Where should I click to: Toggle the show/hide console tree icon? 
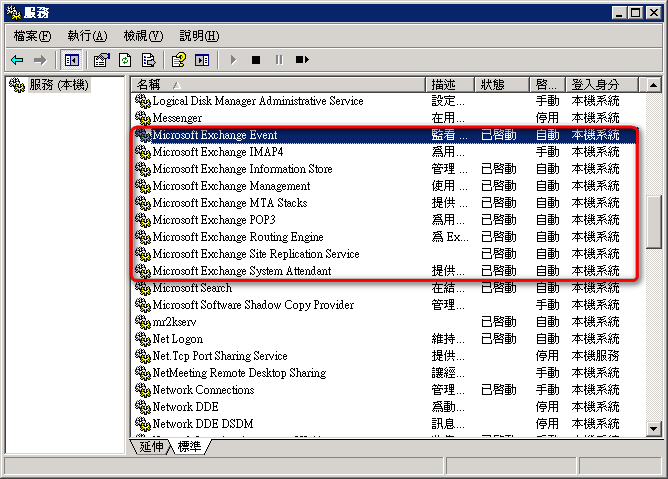click(71, 60)
